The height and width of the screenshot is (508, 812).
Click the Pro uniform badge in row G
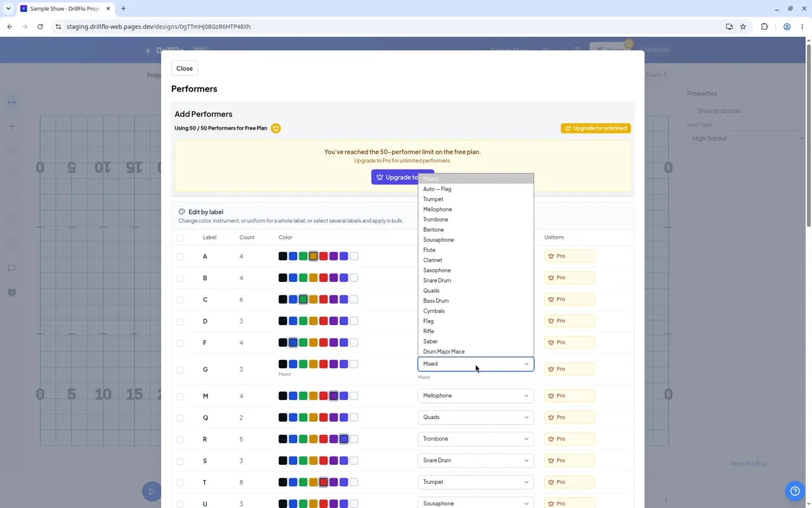click(570, 369)
